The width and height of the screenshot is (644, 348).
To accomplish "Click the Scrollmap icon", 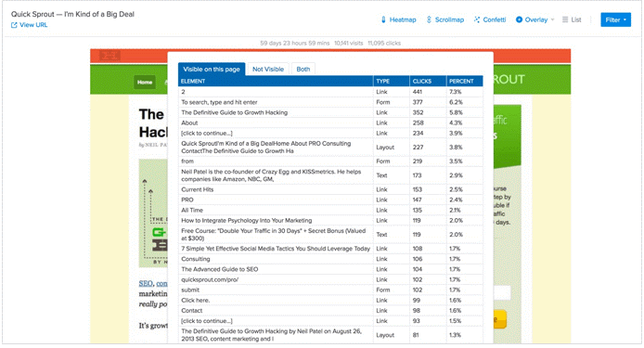I will coord(429,19).
